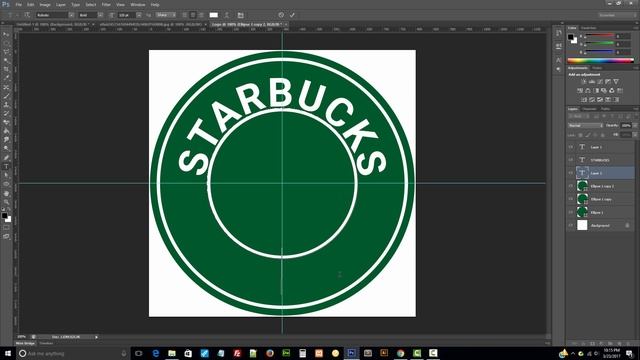Open File menu
640x360 pixels.
(18, 4)
